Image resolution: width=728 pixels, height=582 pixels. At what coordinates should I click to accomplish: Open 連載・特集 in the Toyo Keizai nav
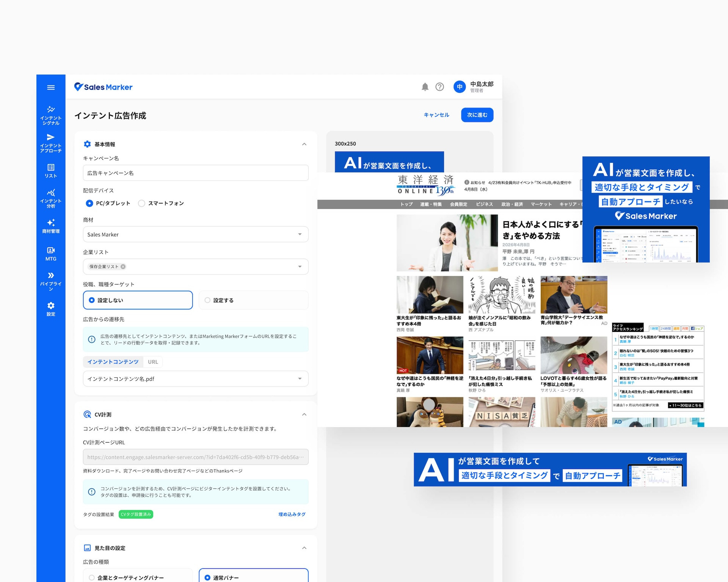[x=431, y=204]
